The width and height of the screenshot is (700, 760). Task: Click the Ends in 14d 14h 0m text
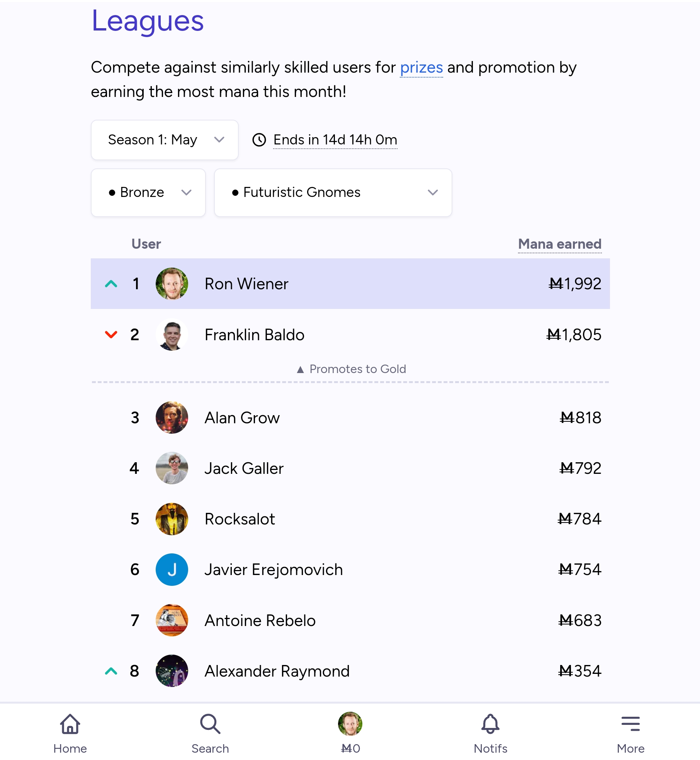pos(335,140)
